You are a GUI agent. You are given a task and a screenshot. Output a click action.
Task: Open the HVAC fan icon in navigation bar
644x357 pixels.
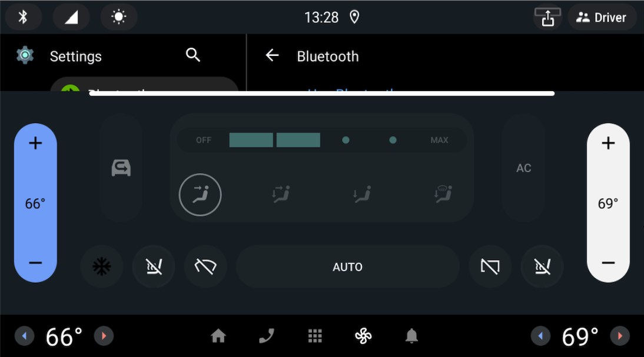pyautogui.click(x=363, y=336)
